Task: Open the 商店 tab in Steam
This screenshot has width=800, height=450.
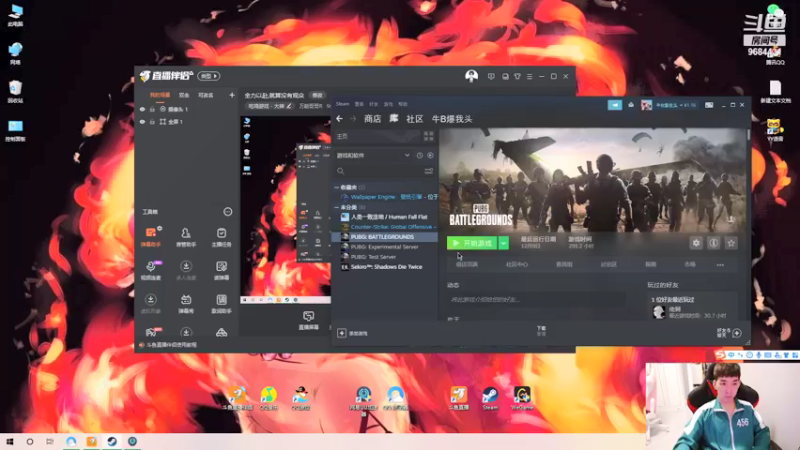Action: point(372,119)
